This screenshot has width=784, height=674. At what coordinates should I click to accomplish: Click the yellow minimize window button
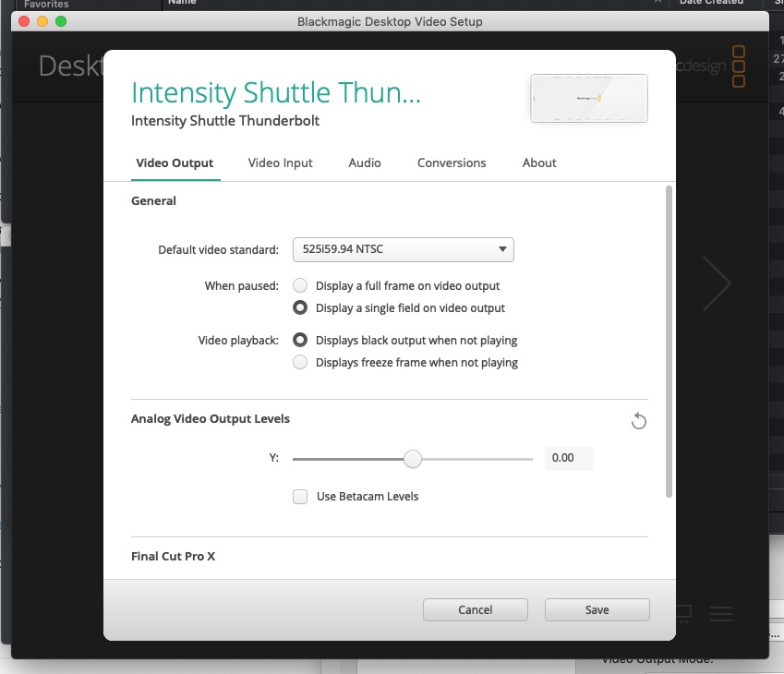[x=42, y=21]
